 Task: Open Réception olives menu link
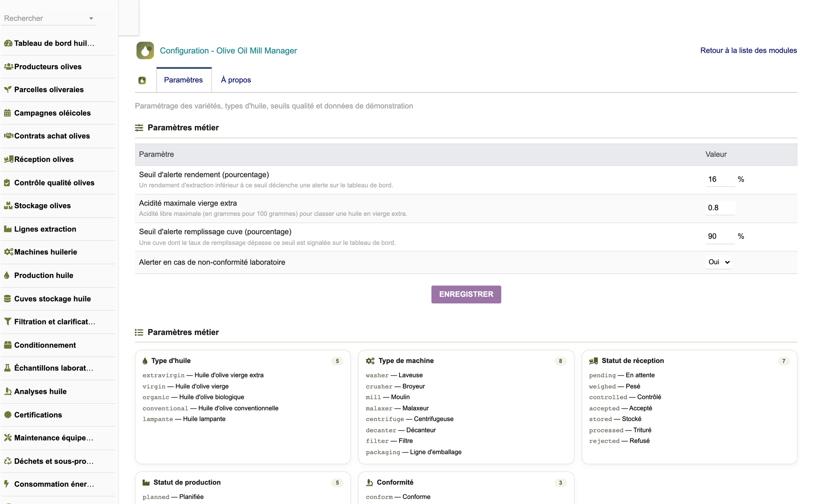point(44,159)
